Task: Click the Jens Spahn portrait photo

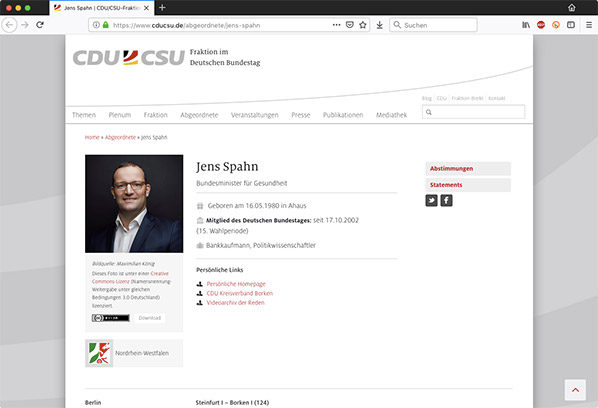Action: click(134, 204)
